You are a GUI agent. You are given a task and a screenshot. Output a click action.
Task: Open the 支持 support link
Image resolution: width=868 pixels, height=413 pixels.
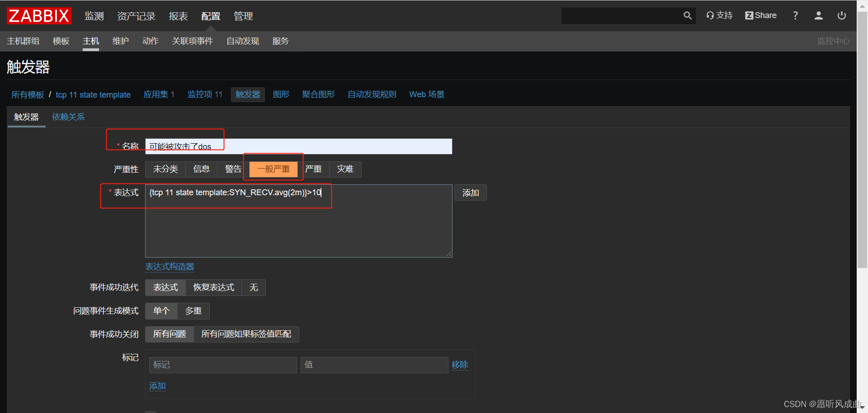719,16
